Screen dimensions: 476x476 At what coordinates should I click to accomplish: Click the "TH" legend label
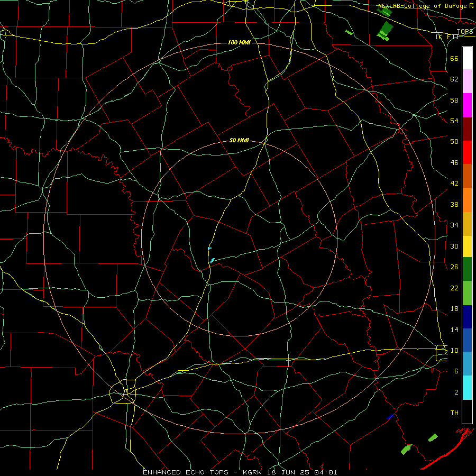454,413
